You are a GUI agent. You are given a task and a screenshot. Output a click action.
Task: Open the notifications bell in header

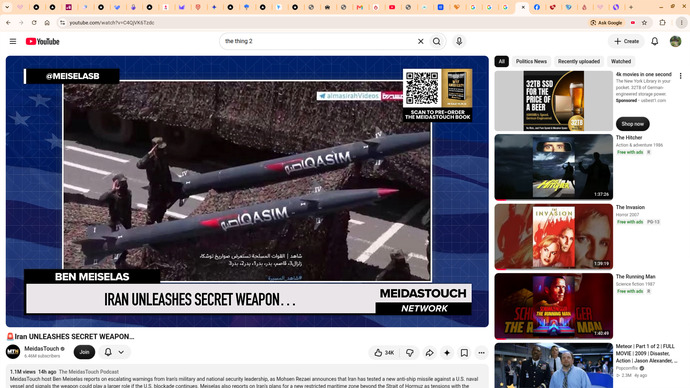coord(655,41)
